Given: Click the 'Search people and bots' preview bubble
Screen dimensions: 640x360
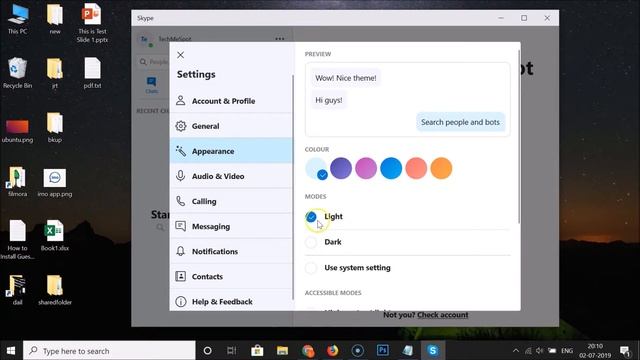Looking at the screenshot, I should [460, 122].
